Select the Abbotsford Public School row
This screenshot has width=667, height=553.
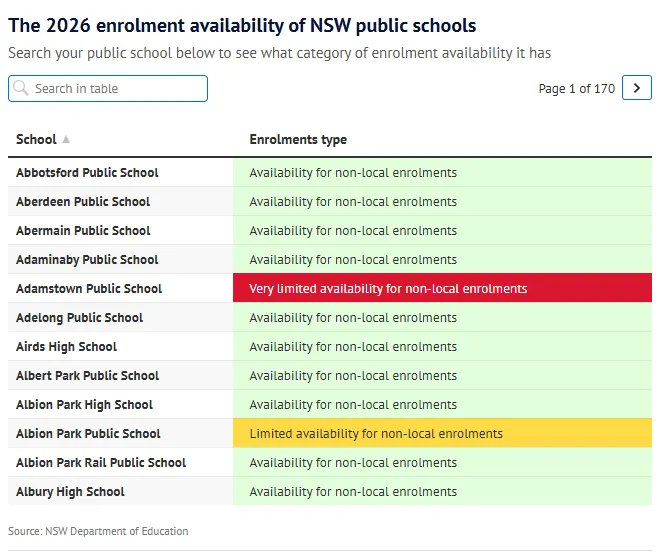[x=87, y=173]
